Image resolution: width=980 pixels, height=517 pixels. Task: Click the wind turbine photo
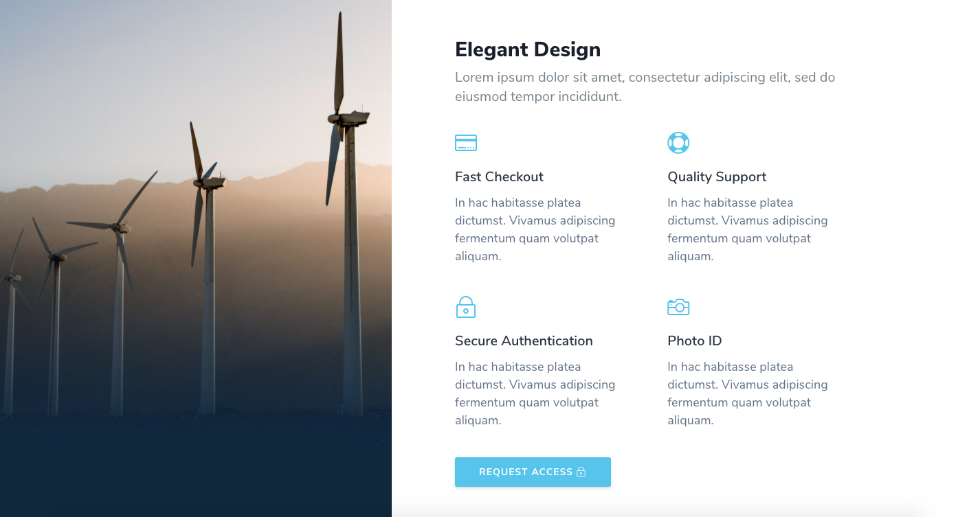coord(196,258)
